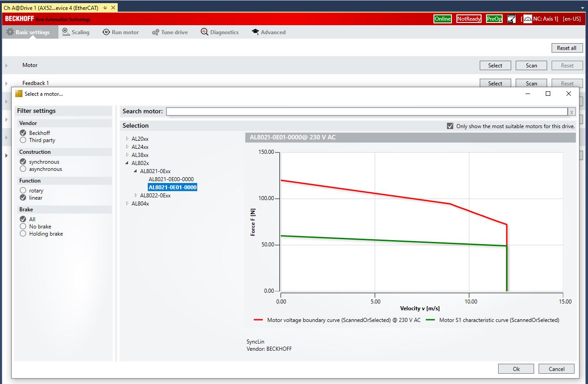Select the Third party vendor option
The height and width of the screenshot is (384, 588).
pos(23,140)
